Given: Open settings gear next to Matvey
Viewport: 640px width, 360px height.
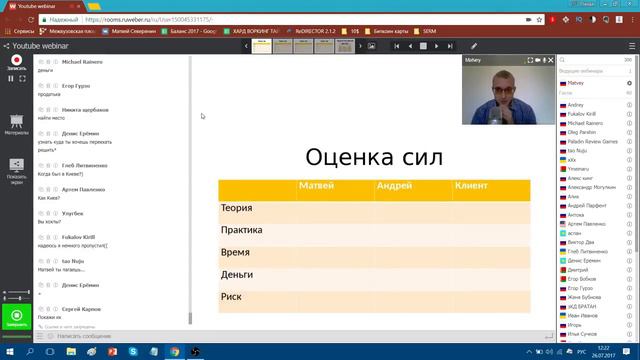Looking at the screenshot, I should 629,83.
